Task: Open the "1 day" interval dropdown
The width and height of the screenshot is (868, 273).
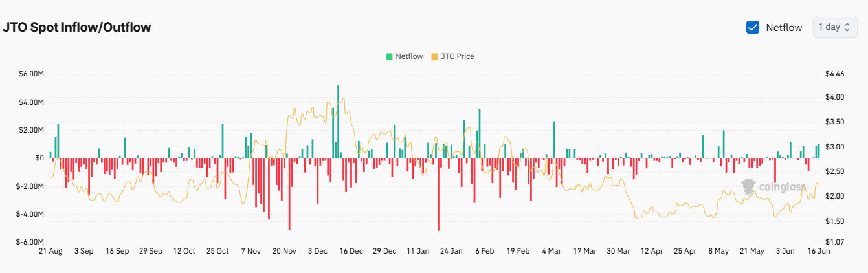Action: 834,27
